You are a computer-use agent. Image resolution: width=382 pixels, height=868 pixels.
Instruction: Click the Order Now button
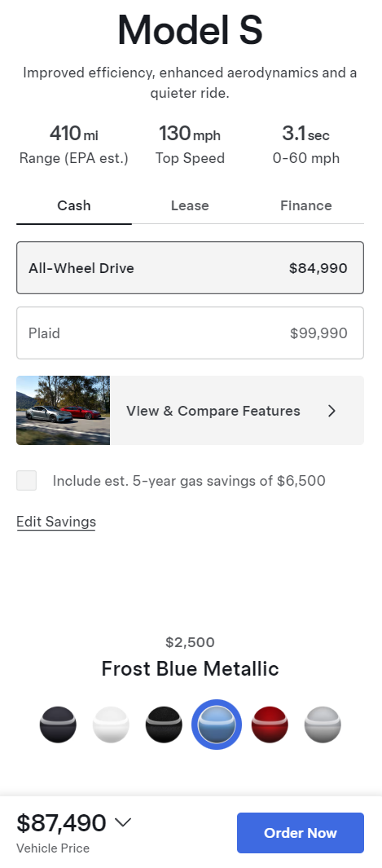click(x=301, y=833)
